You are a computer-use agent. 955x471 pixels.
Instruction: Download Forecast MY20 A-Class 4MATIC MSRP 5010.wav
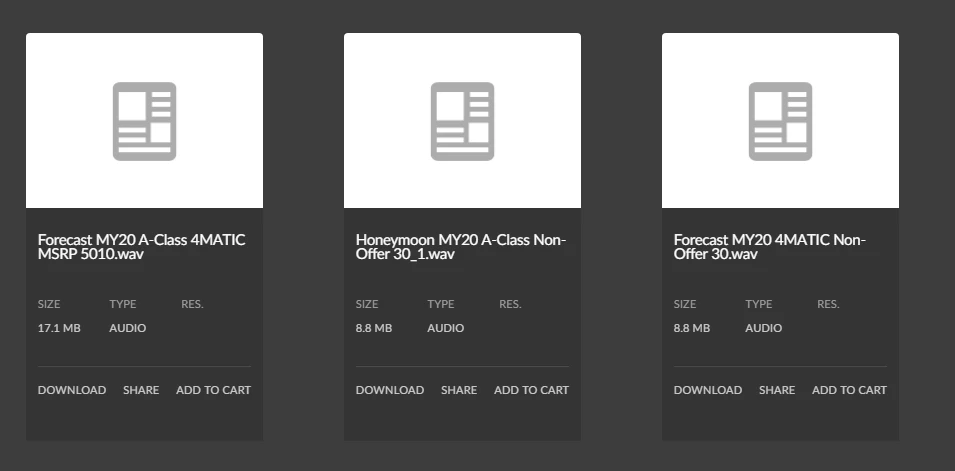click(x=72, y=390)
